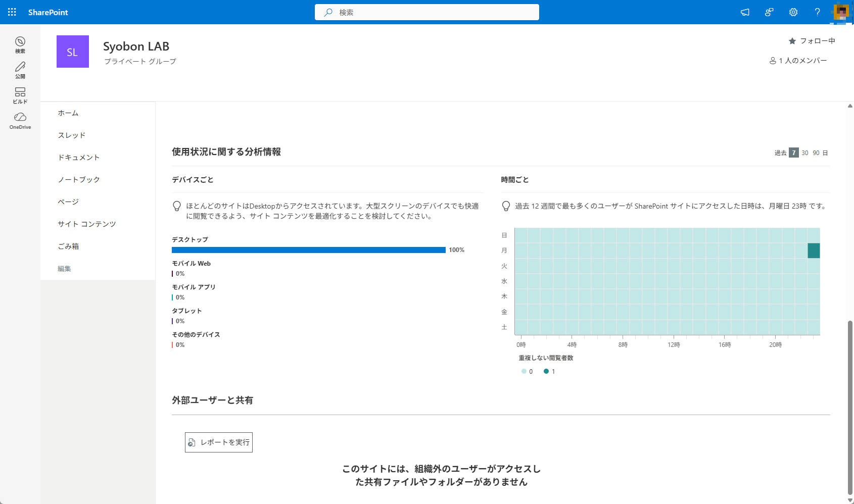Image resolution: width=854 pixels, height=504 pixels.
Task: Click the scrollbar up arrow
Action: (850, 106)
